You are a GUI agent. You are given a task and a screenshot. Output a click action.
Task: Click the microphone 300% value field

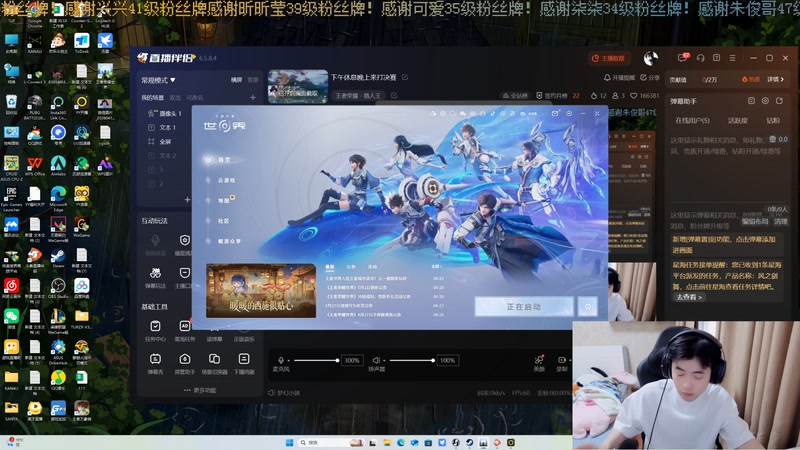point(352,360)
